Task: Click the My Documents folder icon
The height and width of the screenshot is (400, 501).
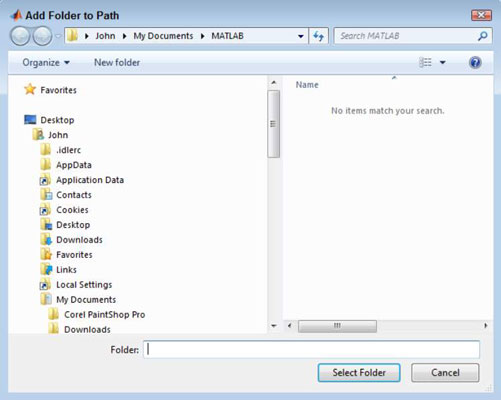Action: [x=46, y=299]
